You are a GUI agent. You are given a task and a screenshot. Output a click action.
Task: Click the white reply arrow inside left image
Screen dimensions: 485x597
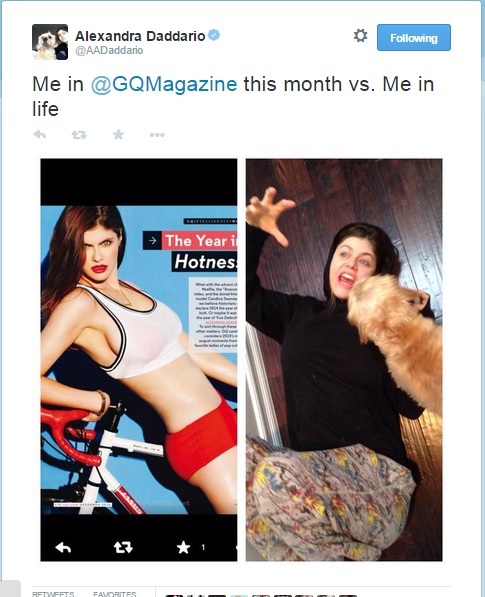click(x=63, y=548)
